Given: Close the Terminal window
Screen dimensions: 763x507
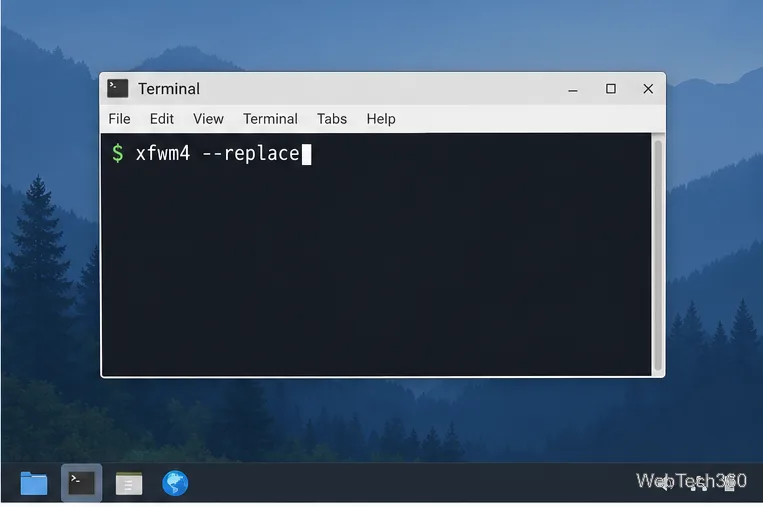Looking at the screenshot, I should [648, 89].
